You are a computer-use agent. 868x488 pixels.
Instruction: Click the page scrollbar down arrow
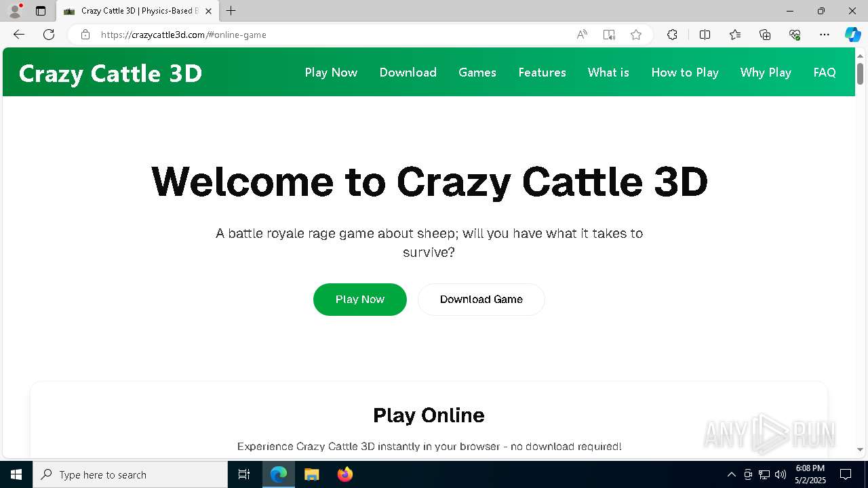pos(860,449)
